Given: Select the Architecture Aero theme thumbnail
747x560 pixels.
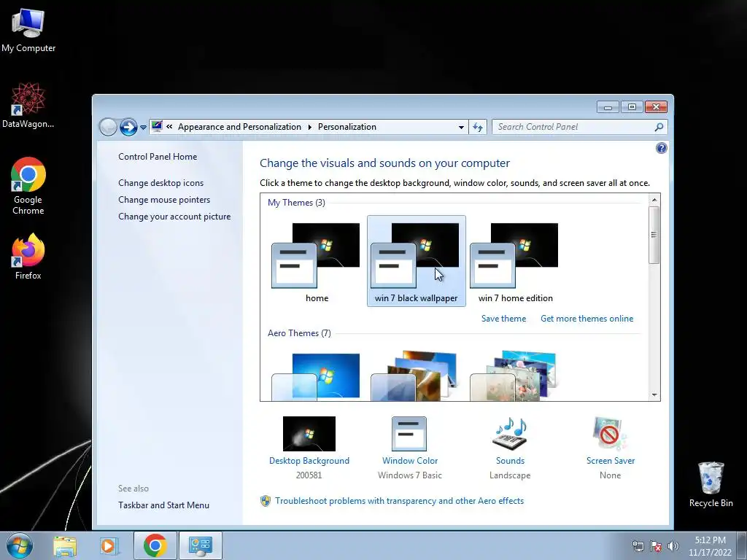Looking at the screenshot, I should tap(415, 376).
